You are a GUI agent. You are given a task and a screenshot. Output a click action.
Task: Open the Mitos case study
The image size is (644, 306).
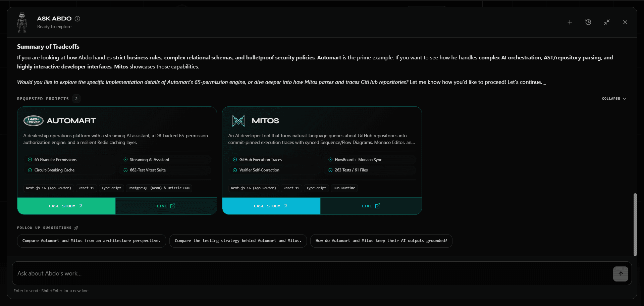pyautogui.click(x=271, y=206)
